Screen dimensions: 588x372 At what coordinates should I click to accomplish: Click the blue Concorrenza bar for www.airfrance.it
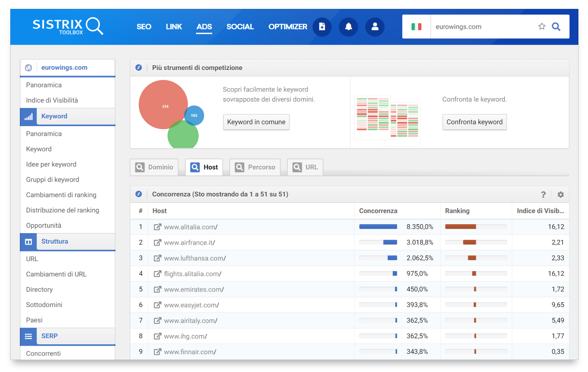click(390, 242)
